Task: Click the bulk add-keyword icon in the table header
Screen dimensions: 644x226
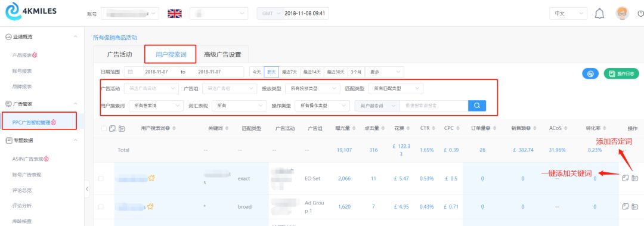Action: tap(113, 129)
